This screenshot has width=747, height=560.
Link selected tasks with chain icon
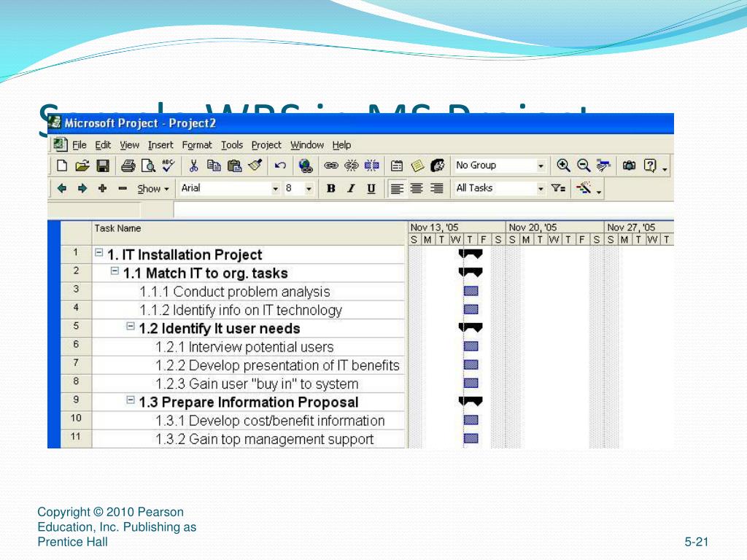(x=330, y=166)
